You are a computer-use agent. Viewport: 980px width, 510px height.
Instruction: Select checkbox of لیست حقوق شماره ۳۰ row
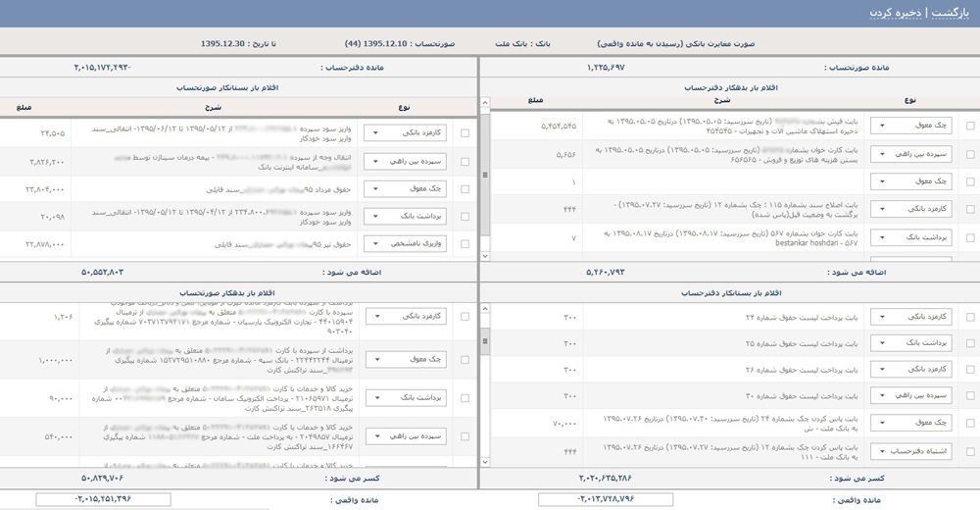tap(970, 395)
